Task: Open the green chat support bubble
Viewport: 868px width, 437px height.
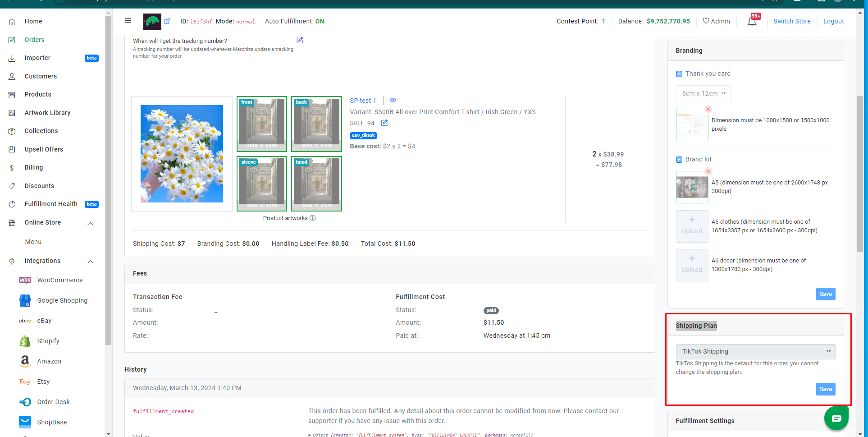Action: [836, 418]
